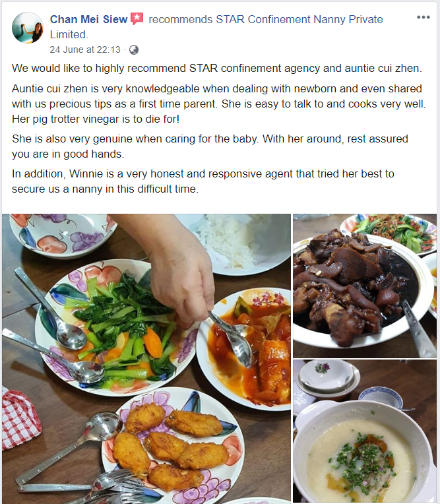Click the red star recommendation badge
The height and width of the screenshot is (504, 440).
[x=137, y=19]
